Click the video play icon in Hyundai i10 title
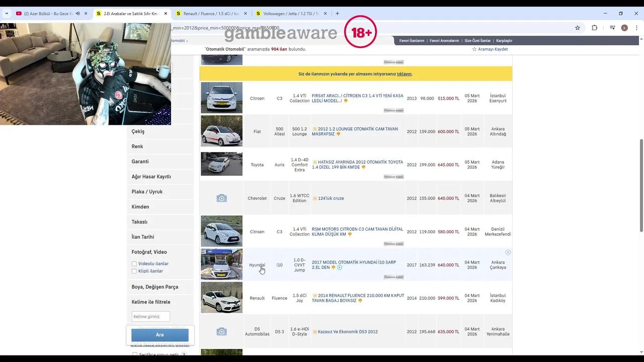The image size is (644, 362). [340, 267]
